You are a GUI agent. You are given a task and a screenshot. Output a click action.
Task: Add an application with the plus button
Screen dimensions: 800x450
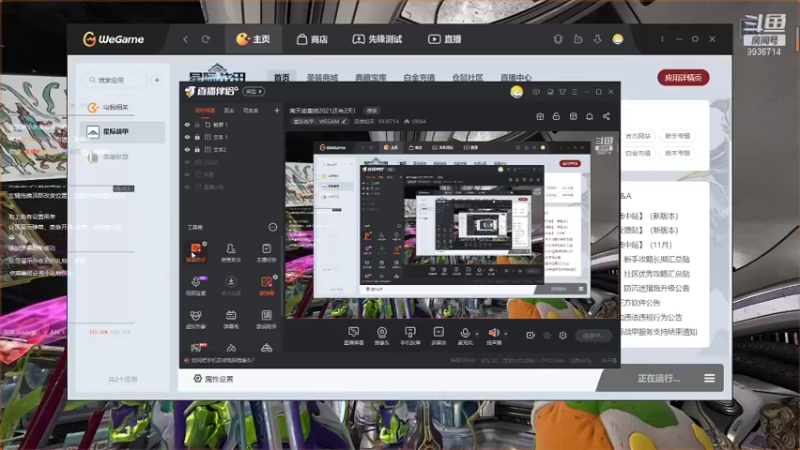click(157, 80)
